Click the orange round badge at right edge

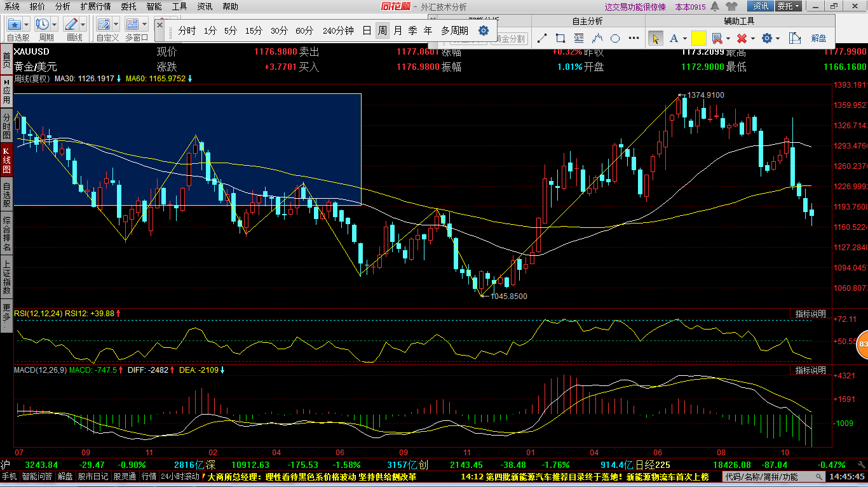862,345
